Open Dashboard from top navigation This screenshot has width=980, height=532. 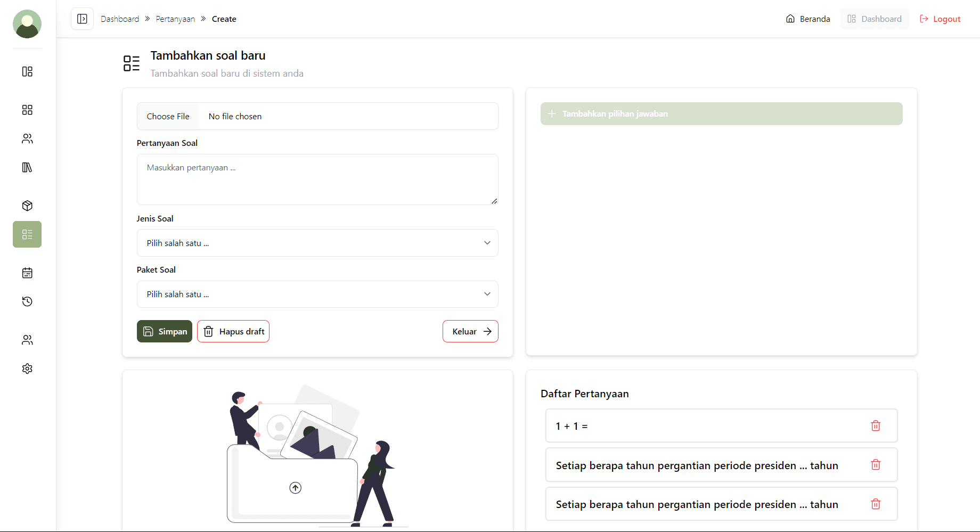click(875, 19)
